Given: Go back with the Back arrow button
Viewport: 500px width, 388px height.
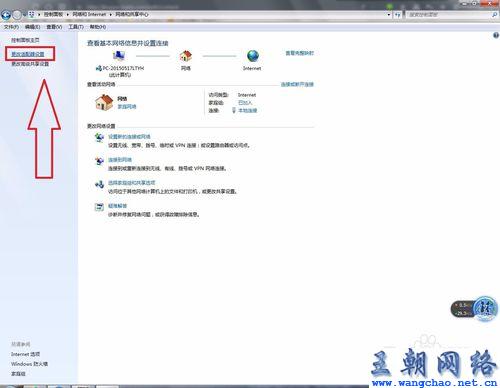Looking at the screenshot, I should pos(6,14).
